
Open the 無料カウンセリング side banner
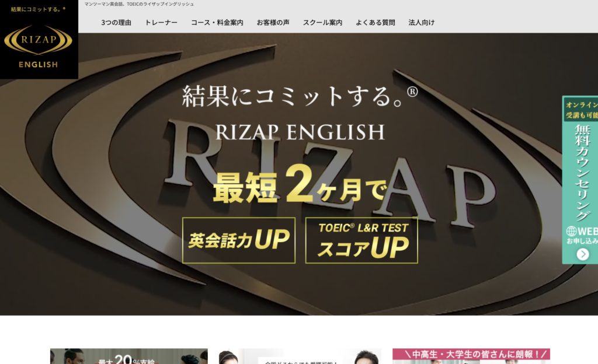581,169
